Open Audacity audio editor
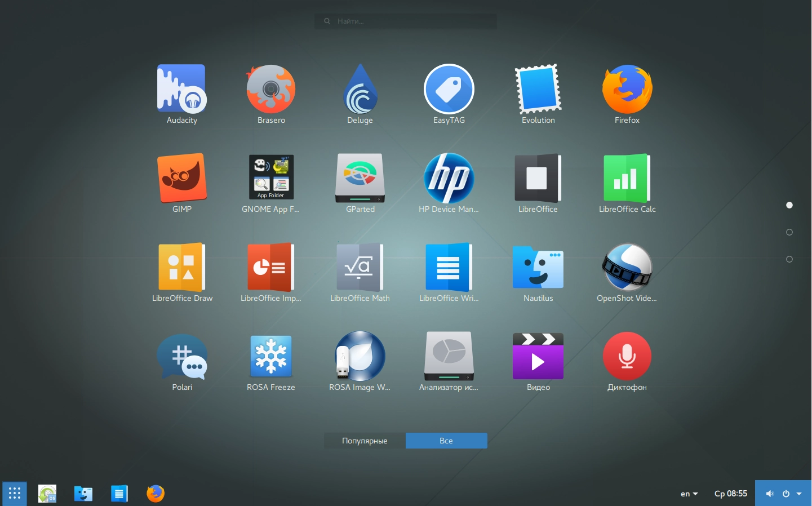The width and height of the screenshot is (812, 506). click(181, 89)
